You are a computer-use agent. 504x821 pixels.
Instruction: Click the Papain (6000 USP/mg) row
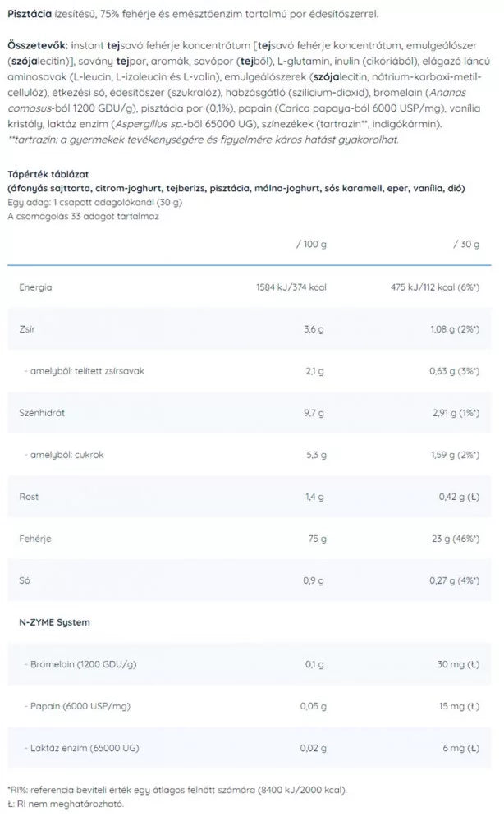coord(249,706)
